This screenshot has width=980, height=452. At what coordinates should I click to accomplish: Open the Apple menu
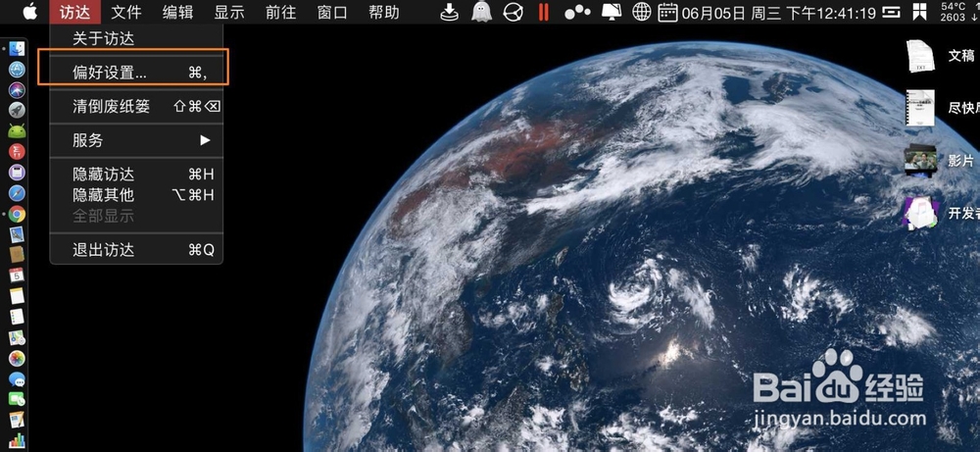(x=29, y=12)
